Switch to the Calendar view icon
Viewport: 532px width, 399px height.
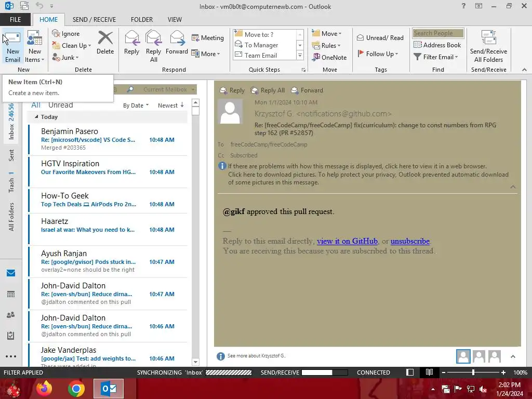(x=11, y=294)
